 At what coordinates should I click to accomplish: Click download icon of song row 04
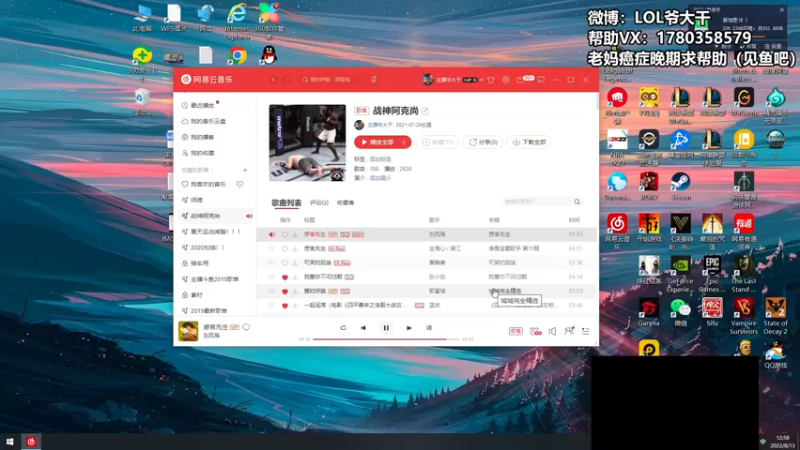pos(295,277)
